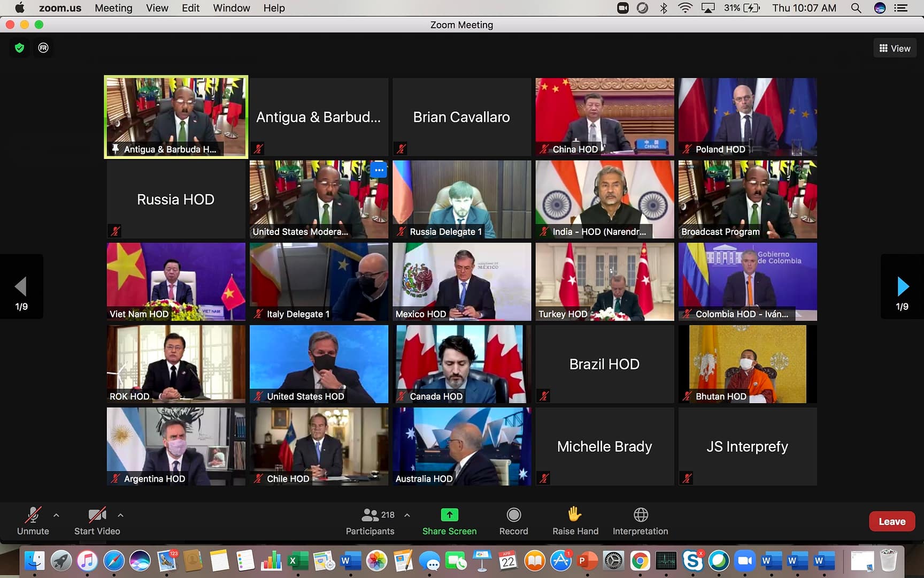
Task: Click the Share Screen icon
Action: (x=449, y=515)
